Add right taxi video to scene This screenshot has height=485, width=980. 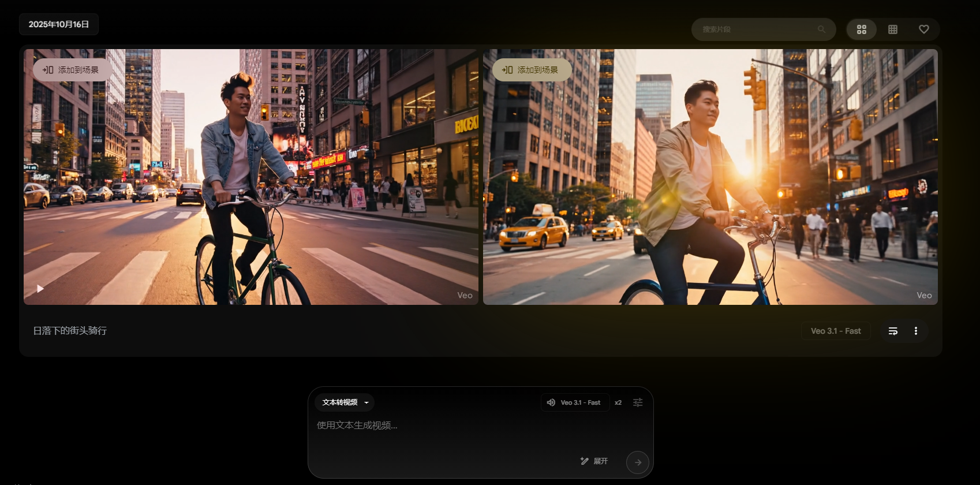(530, 70)
